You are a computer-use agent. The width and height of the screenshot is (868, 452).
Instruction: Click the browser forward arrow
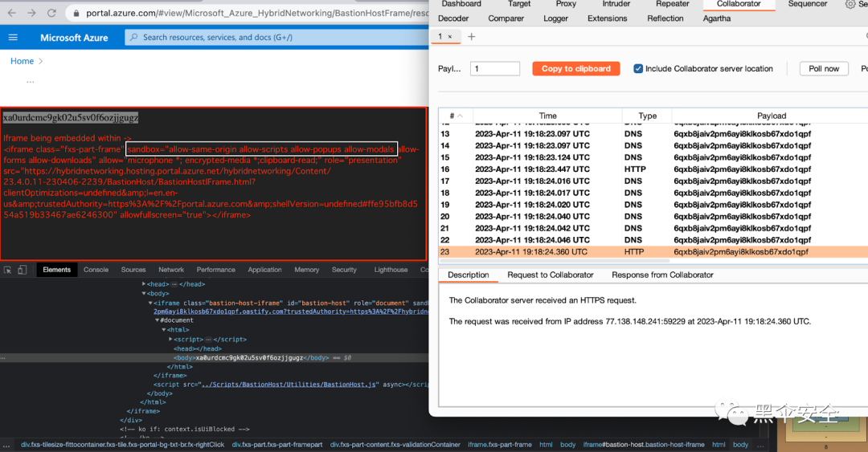[x=31, y=13]
